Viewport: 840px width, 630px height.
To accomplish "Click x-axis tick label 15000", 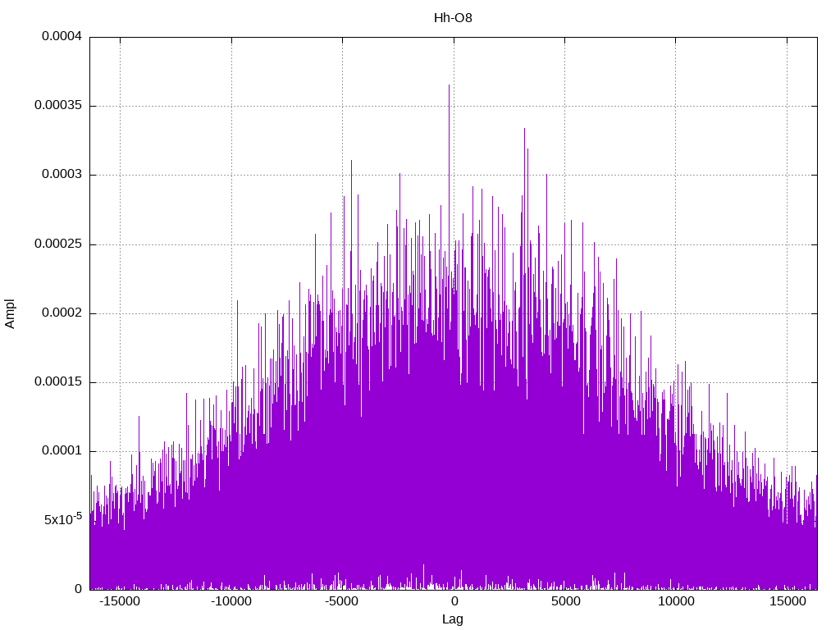I will 787,601.
